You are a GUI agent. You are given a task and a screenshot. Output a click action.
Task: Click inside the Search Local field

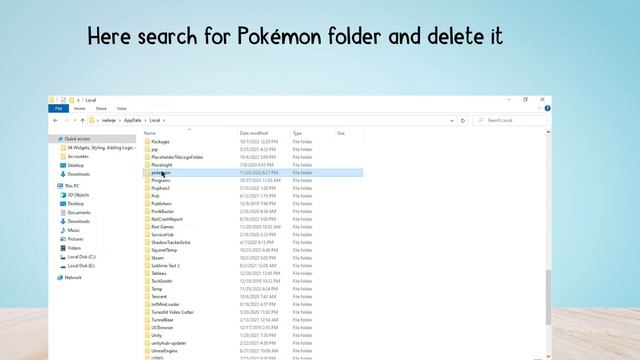510,120
